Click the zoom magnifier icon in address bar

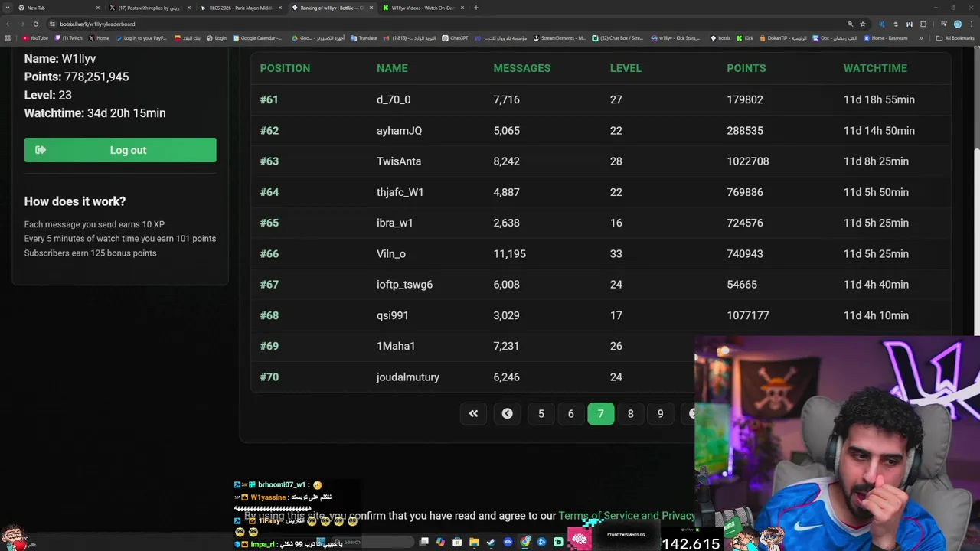pyautogui.click(x=850, y=24)
